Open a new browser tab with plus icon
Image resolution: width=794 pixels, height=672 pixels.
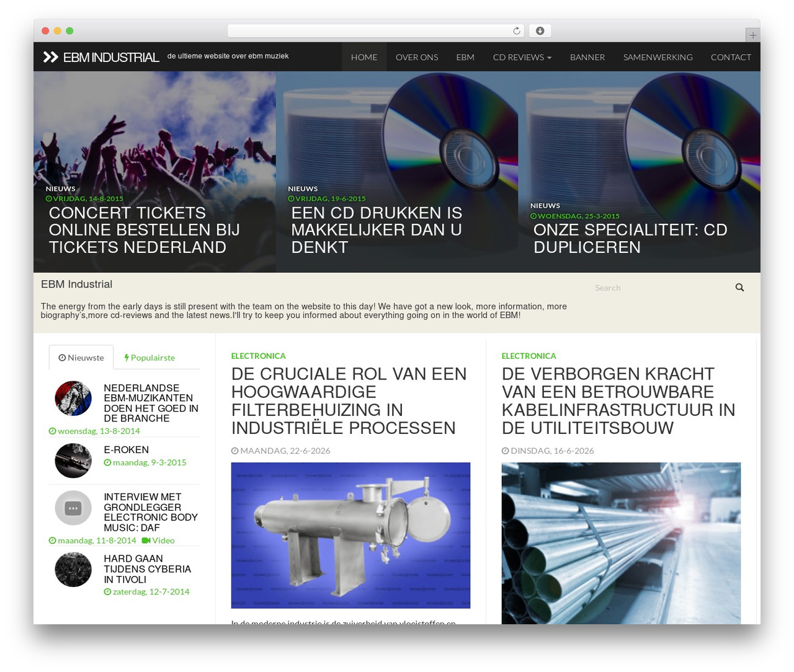coord(752,35)
